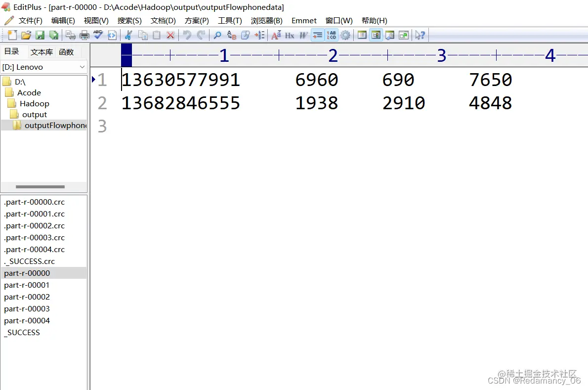
Task: Click the Font settings icon
Action: pyautogui.click(x=276, y=35)
